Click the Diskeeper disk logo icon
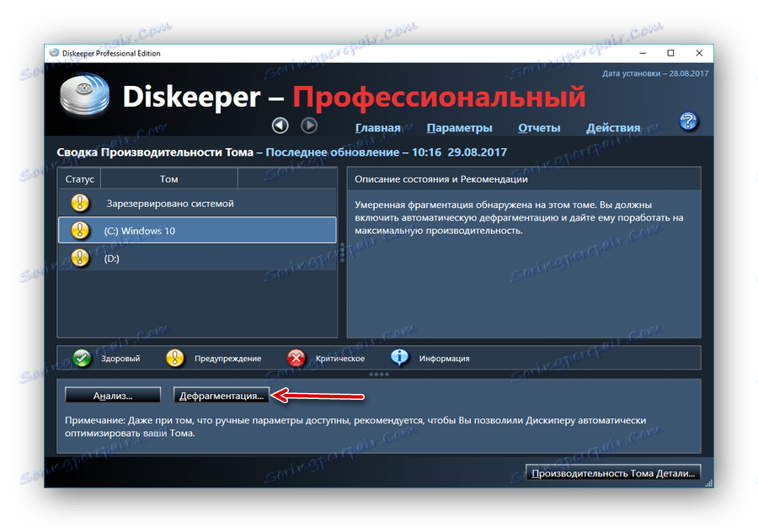The width and height of the screenshot is (758, 532). point(83,95)
